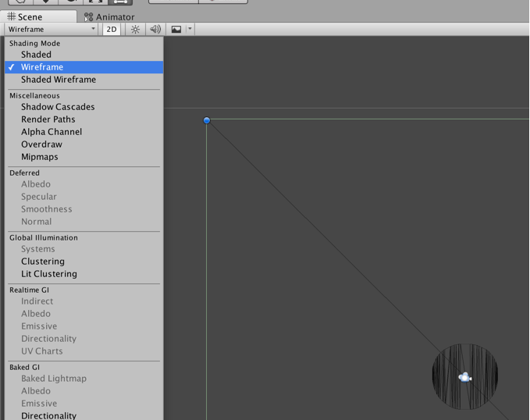The image size is (530, 420).
Task: Click Albedo under Realtime GI
Action: coord(84,314)
